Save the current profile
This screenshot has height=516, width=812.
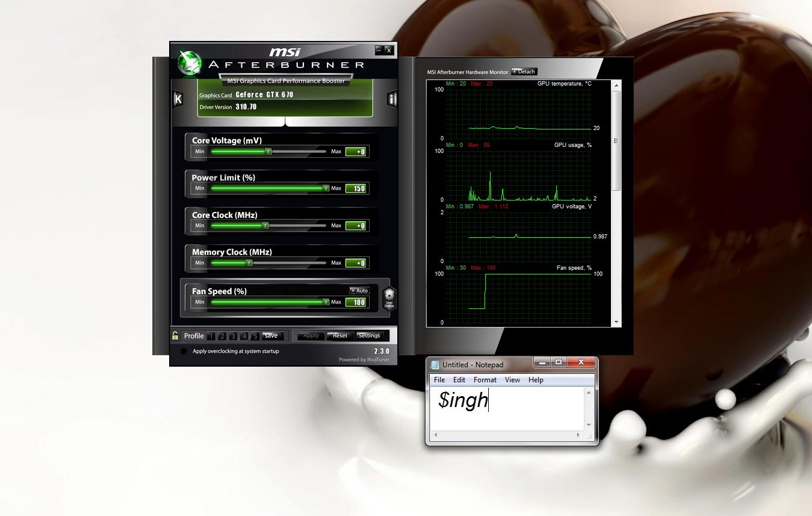273,336
